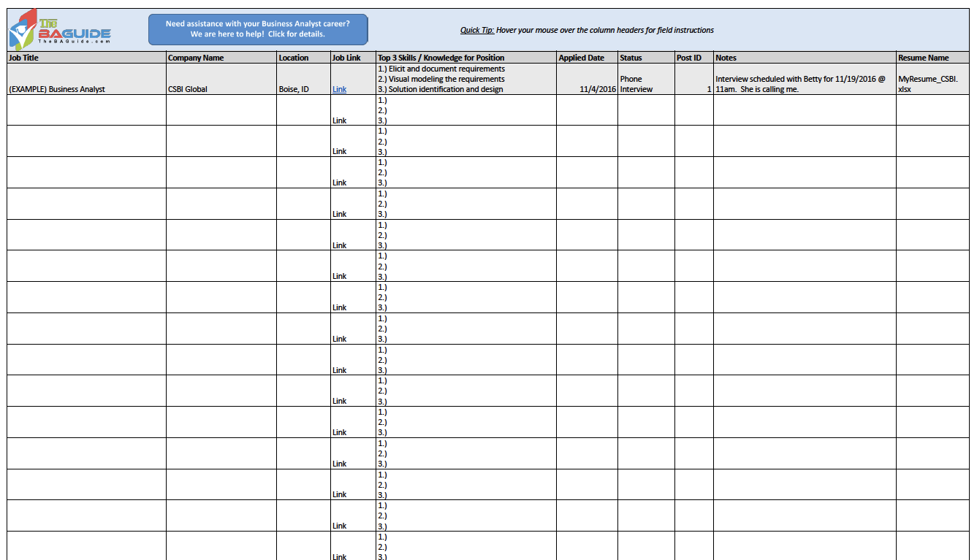
Task: Select the Status column header
Action: (x=646, y=58)
